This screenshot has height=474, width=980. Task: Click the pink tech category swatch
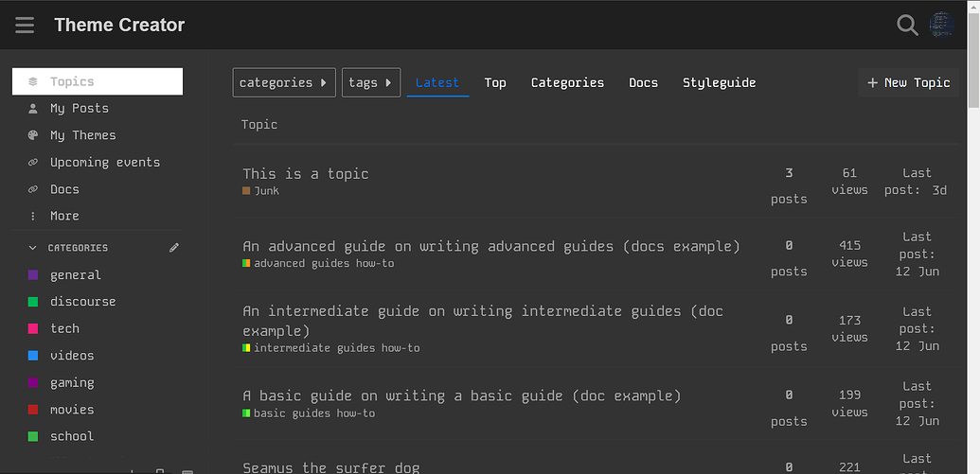pyautogui.click(x=33, y=329)
